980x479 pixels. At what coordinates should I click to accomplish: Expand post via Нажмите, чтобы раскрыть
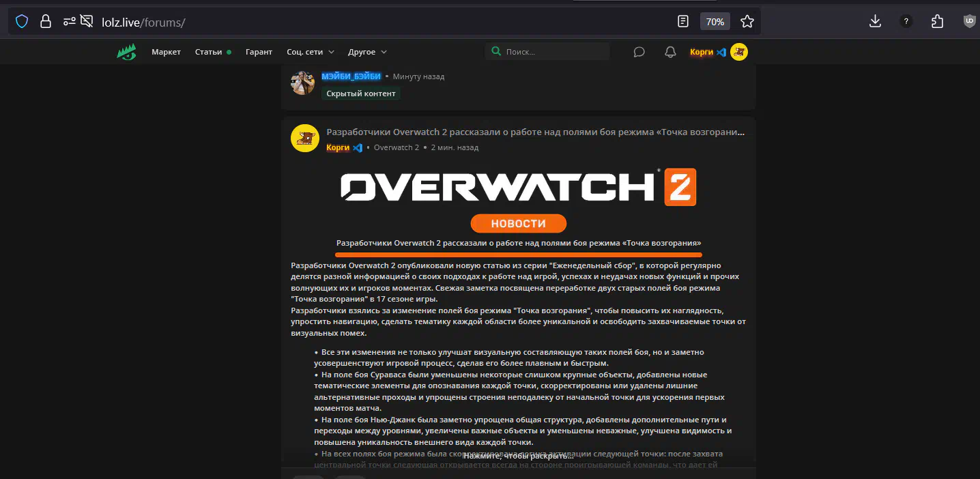(518, 456)
